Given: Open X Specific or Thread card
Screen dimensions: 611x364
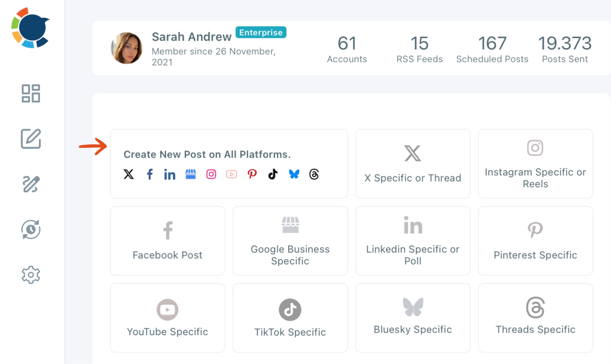Looking at the screenshot, I should tap(413, 164).
